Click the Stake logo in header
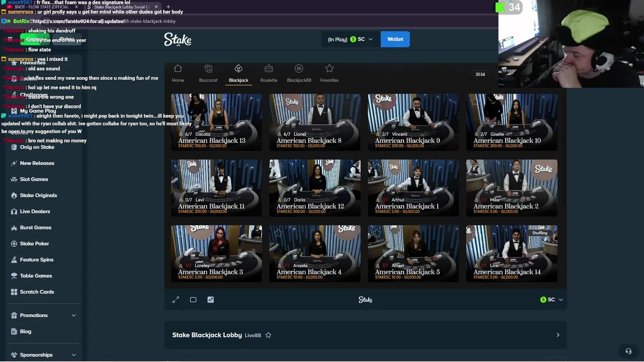This screenshot has height=362, width=644. click(x=178, y=39)
